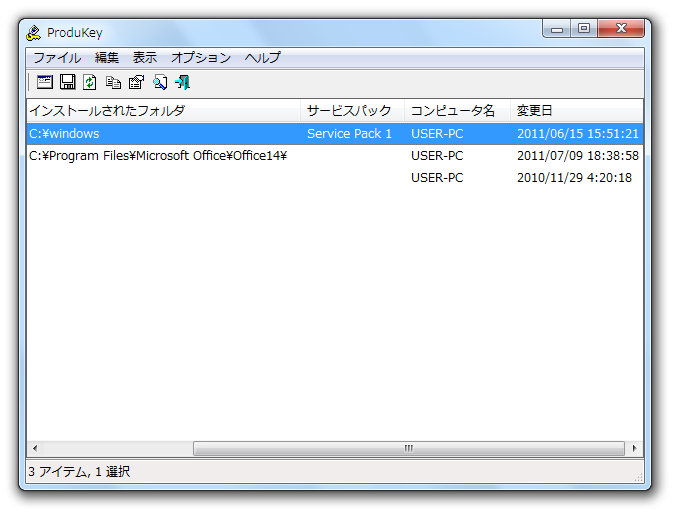The width and height of the screenshot is (674, 512).
Task: Click the Exit door toolbar icon
Action: pos(182,82)
